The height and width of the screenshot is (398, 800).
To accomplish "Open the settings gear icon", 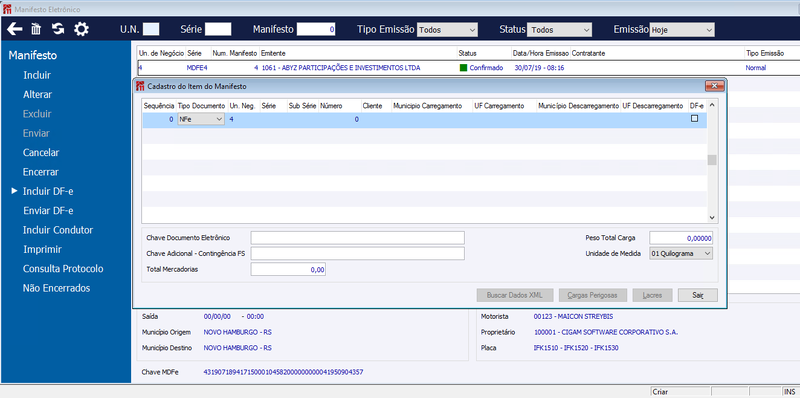I will coord(81,29).
